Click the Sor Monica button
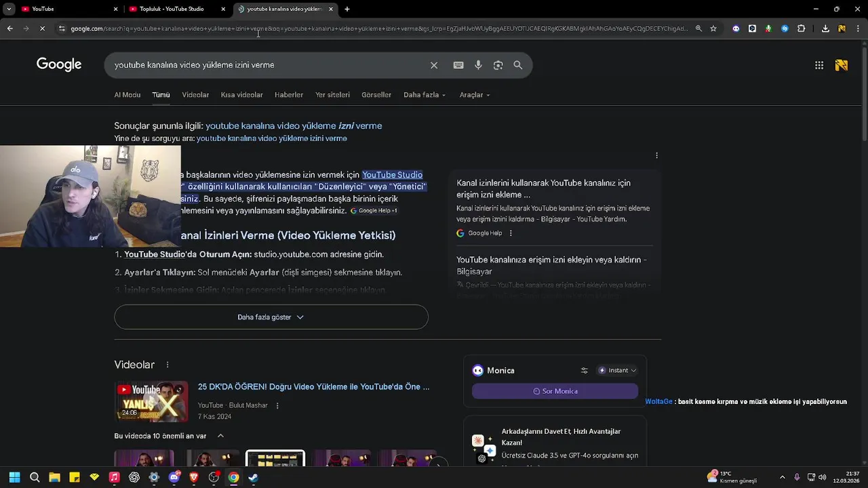 click(555, 391)
